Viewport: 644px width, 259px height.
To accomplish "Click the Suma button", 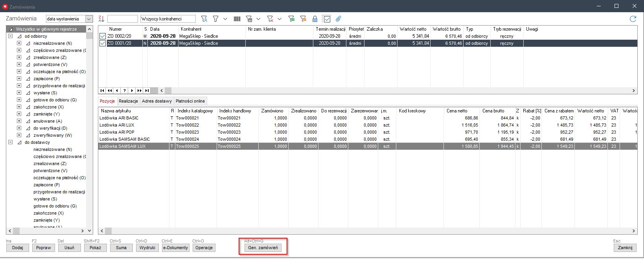I will coord(121,248).
